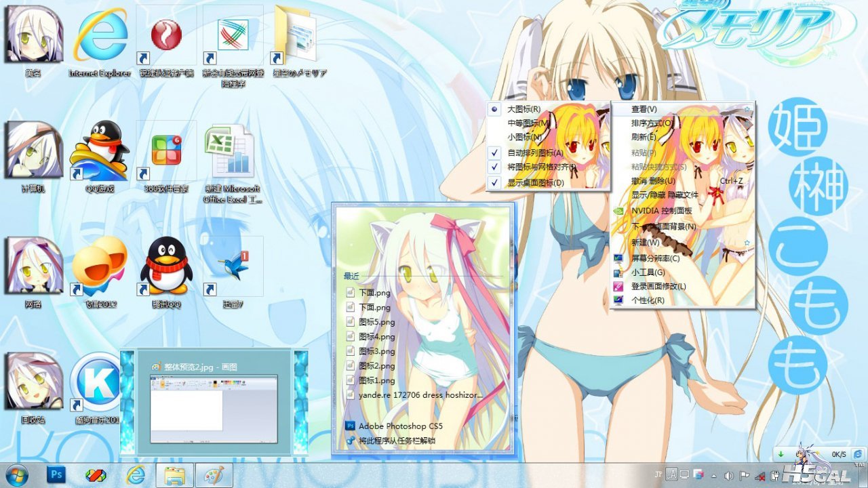Select the 360软件管家 desktop shortcut
The image size is (868, 488).
tap(166, 157)
